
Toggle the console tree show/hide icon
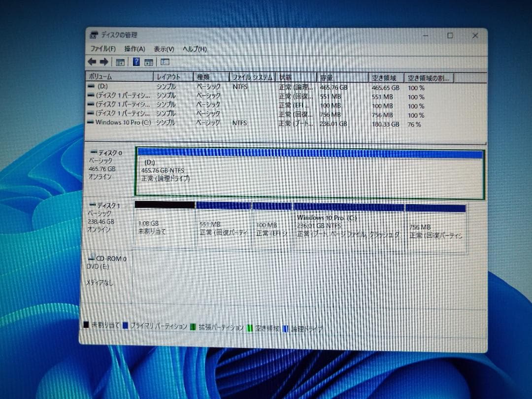pos(120,61)
